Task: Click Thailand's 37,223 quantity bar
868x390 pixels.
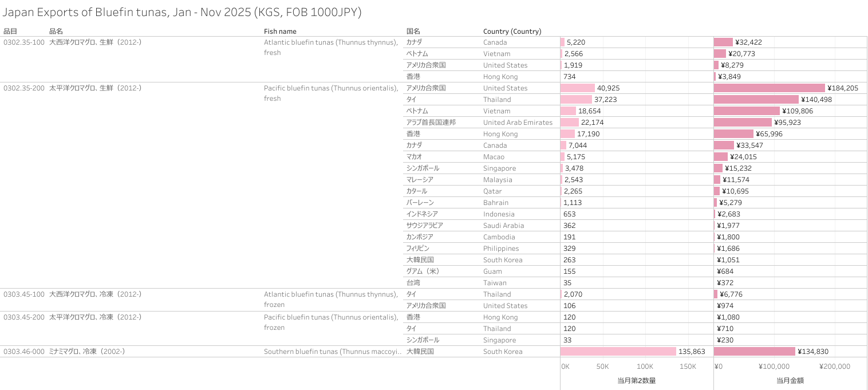Action: click(576, 100)
